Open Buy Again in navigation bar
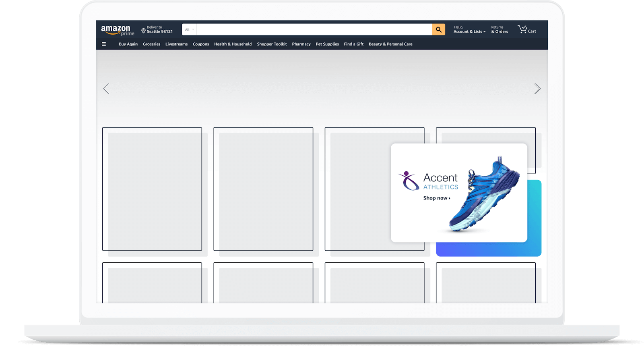Screen dimensions: 644x347 [128, 44]
